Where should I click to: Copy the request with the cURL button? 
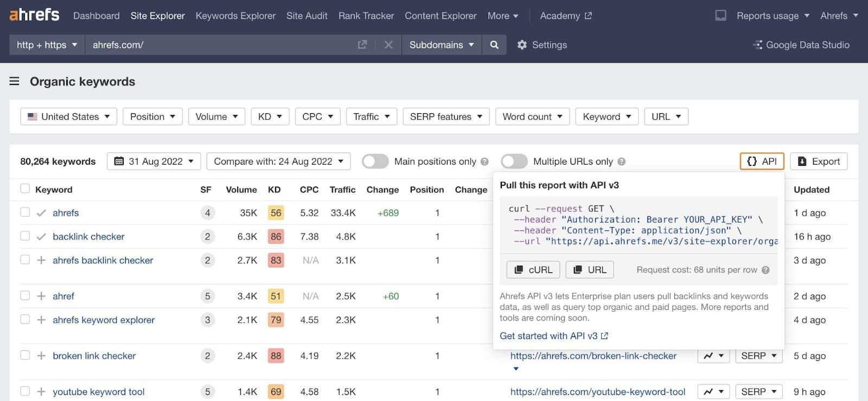pyautogui.click(x=533, y=270)
